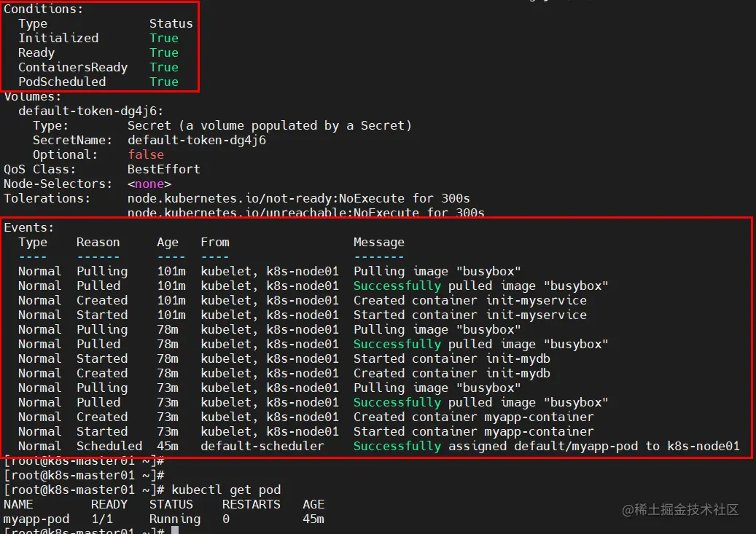Select the 'default-token-dg4j6:' volume name
Image resolution: width=756 pixels, height=534 pixels.
point(90,111)
